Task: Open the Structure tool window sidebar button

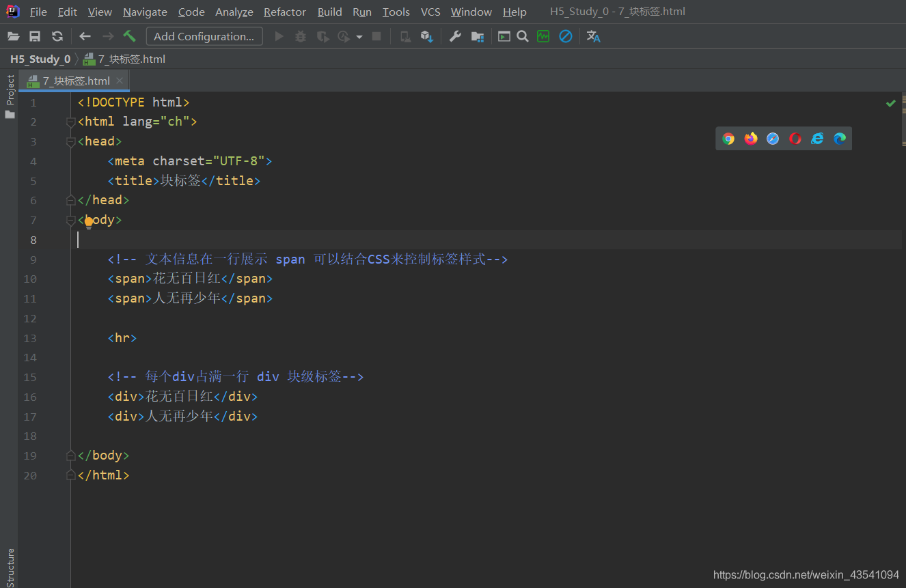Action: tap(10, 567)
